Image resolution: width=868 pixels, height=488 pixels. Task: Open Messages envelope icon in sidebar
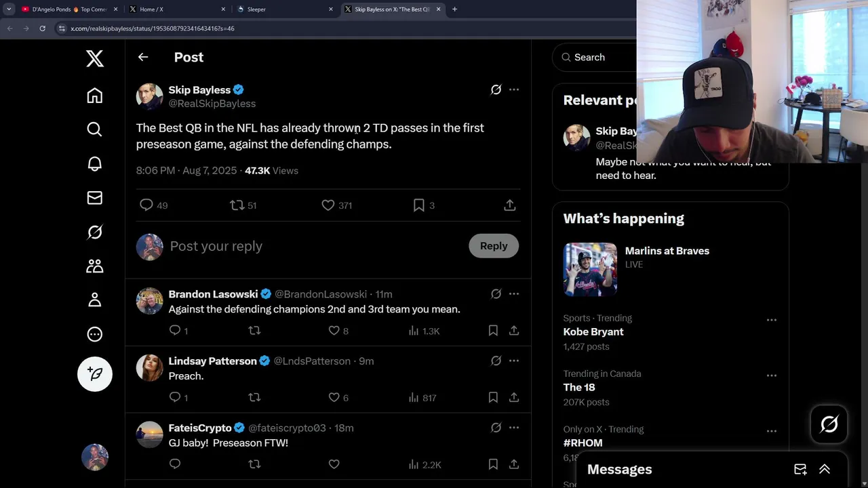(95, 197)
